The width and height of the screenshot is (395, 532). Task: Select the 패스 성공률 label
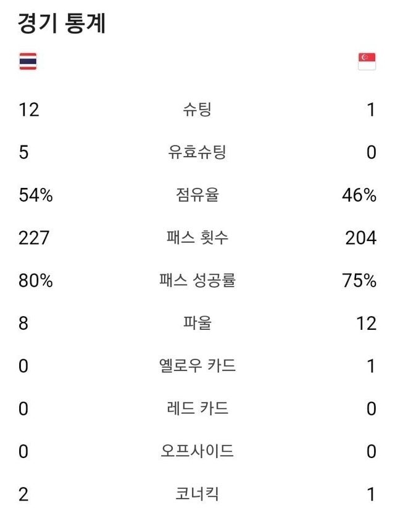[197, 280]
